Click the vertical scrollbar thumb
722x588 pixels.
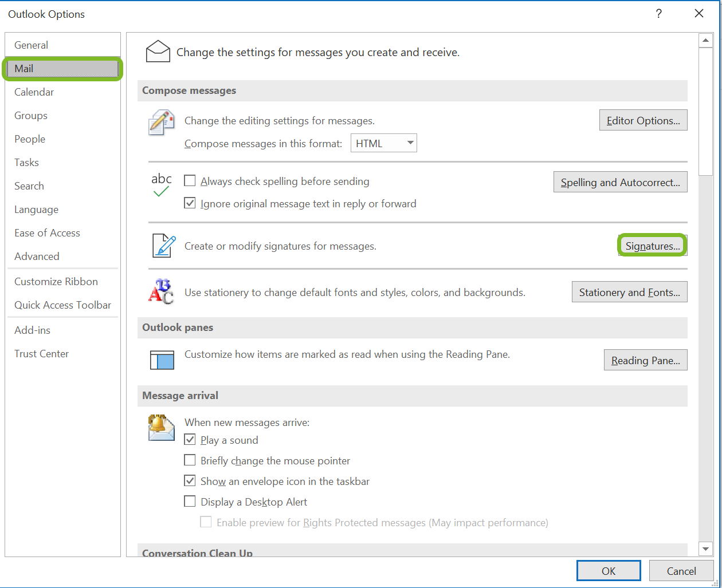705,112
